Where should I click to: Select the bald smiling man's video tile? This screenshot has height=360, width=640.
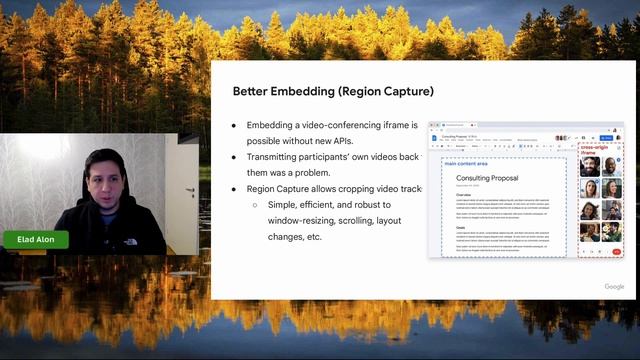pyautogui.click(x=612, y=167)
